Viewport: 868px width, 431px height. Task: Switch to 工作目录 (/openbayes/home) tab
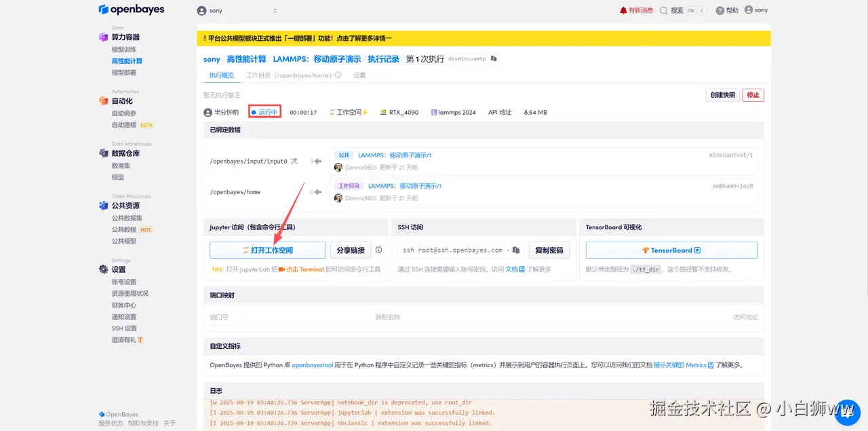289,75
